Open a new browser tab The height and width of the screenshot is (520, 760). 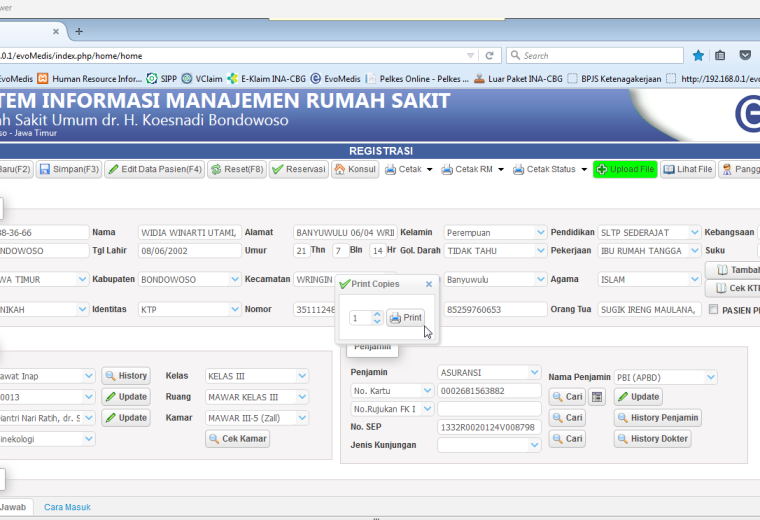click(79, 32)
